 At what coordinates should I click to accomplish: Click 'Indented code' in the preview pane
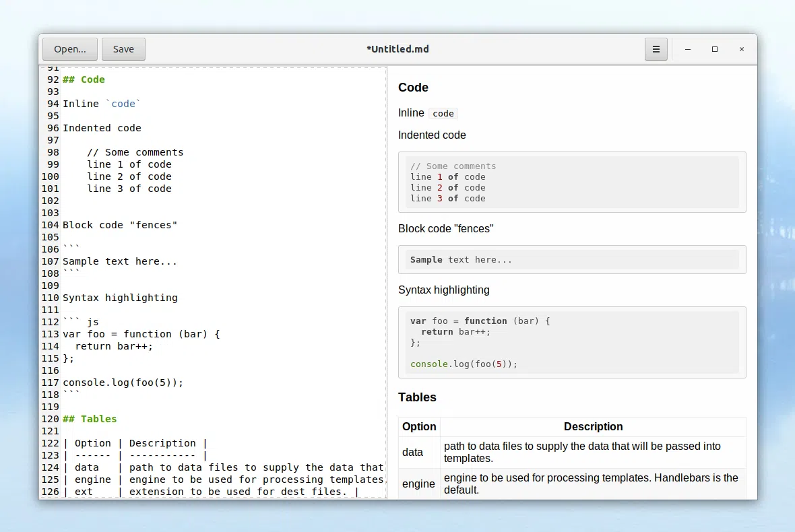tap(432, 135)
